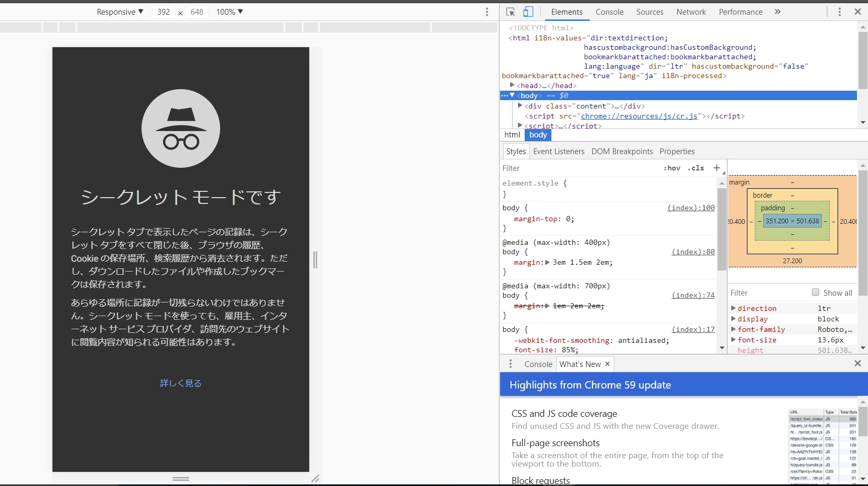Enable Show all computed properties checkbox

point(815,293)
